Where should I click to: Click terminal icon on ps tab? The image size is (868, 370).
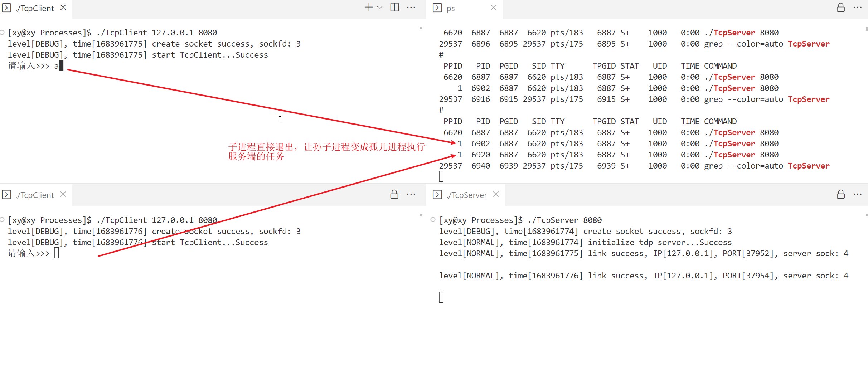coord(437,8)
